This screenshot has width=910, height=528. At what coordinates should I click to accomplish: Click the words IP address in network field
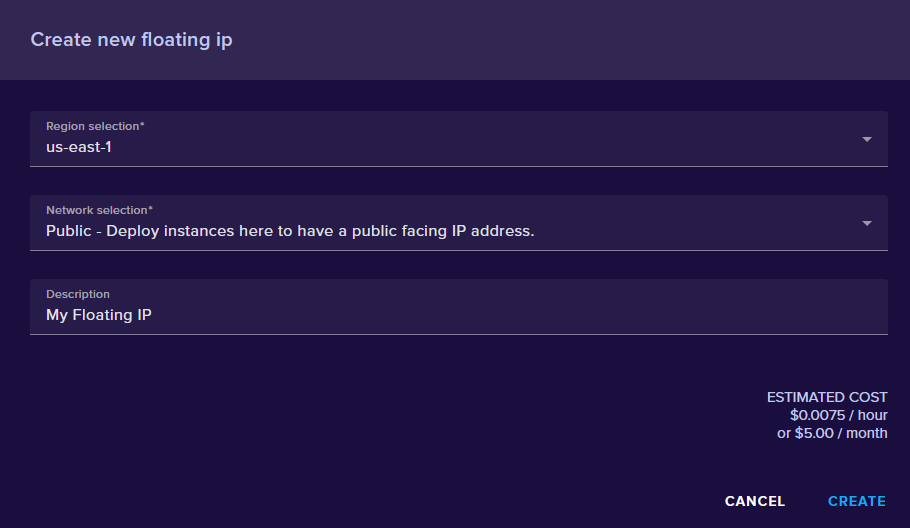[x=488, y=231]
